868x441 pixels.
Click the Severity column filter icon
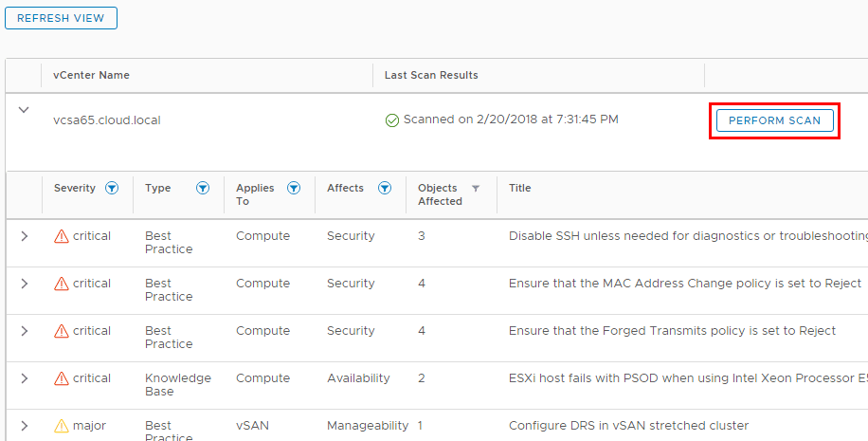tap(112, 189)
